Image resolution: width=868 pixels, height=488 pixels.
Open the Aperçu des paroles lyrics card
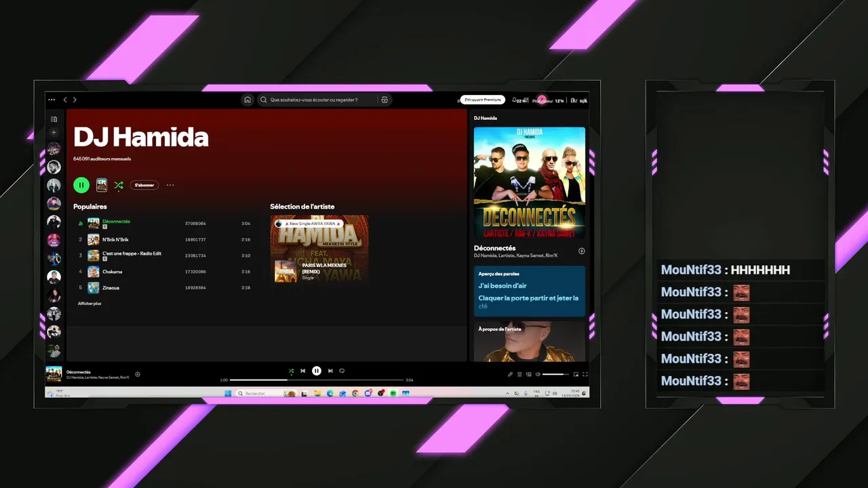[529, 291]
